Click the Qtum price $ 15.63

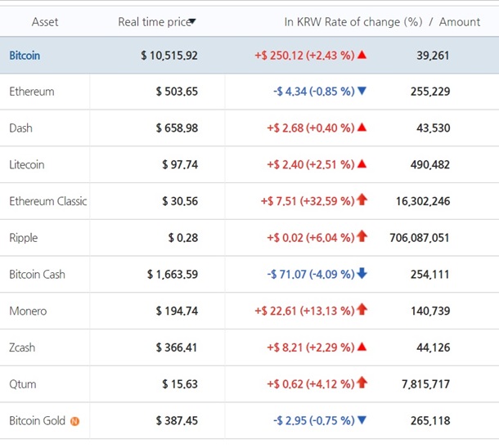point(180,384)
